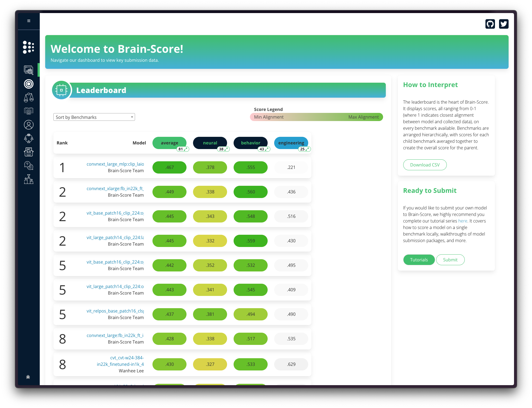Click the community brain circle icon
Screen dimensions: 532x408
(x=29, y=138)
